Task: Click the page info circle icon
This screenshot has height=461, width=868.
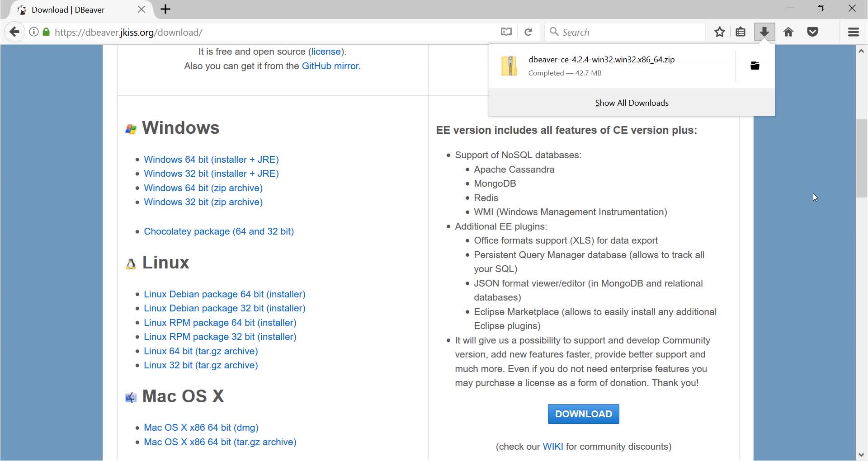Action: (34, 32)
